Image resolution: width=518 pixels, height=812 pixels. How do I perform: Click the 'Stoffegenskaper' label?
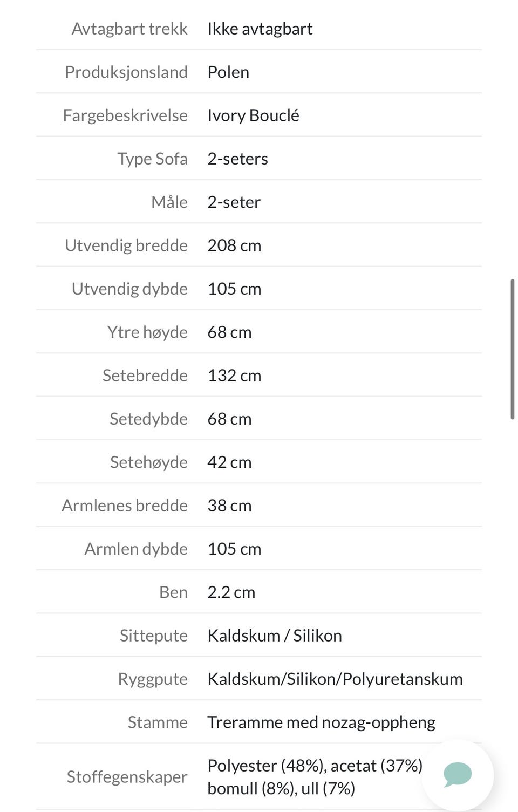click(x=127, y=777)
